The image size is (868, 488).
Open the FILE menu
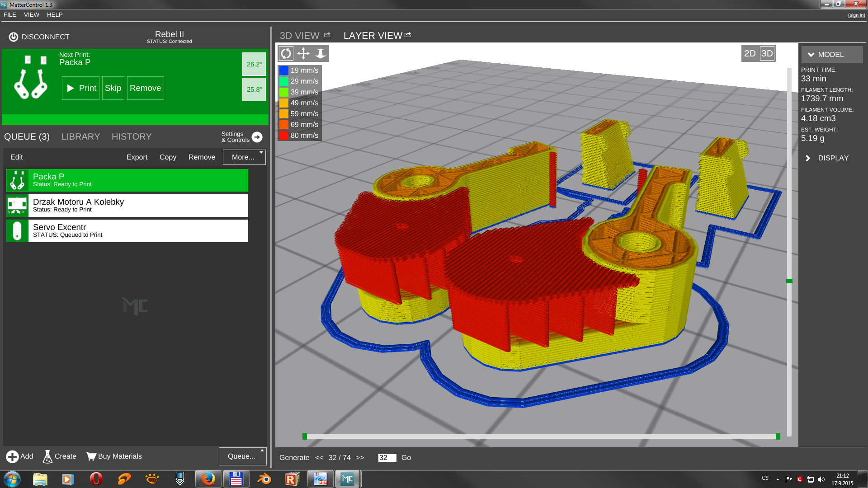pyautogui.click(x=10, y=14)
